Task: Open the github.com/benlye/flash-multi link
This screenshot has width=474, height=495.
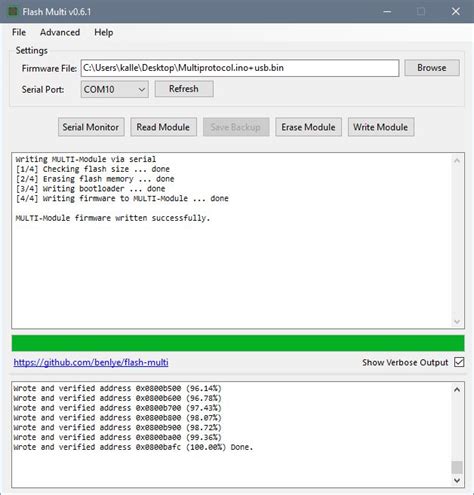Action: 91,362
